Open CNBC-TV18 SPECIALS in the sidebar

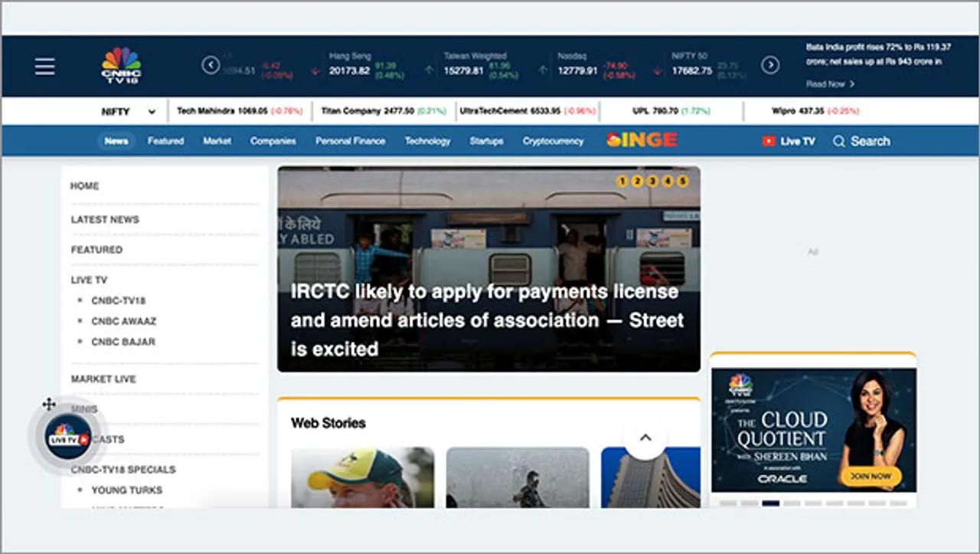click(x=123, y=470)
